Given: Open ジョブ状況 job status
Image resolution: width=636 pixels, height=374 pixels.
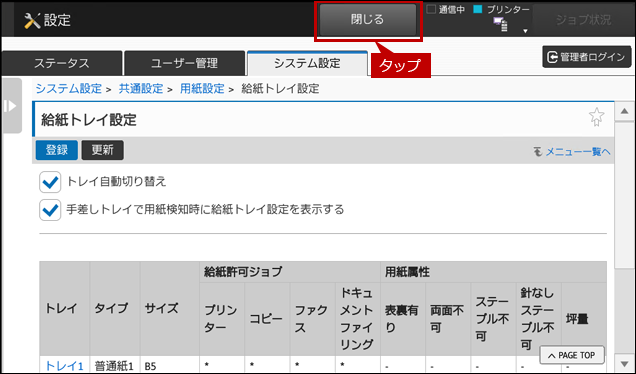Looking at the screenshot, I should tap(583, 20).
